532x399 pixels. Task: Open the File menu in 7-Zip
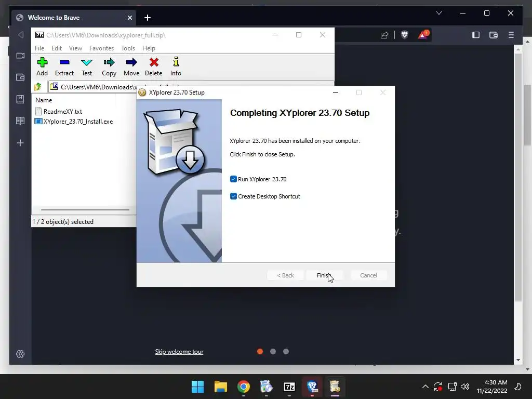[x=39, y=48]
